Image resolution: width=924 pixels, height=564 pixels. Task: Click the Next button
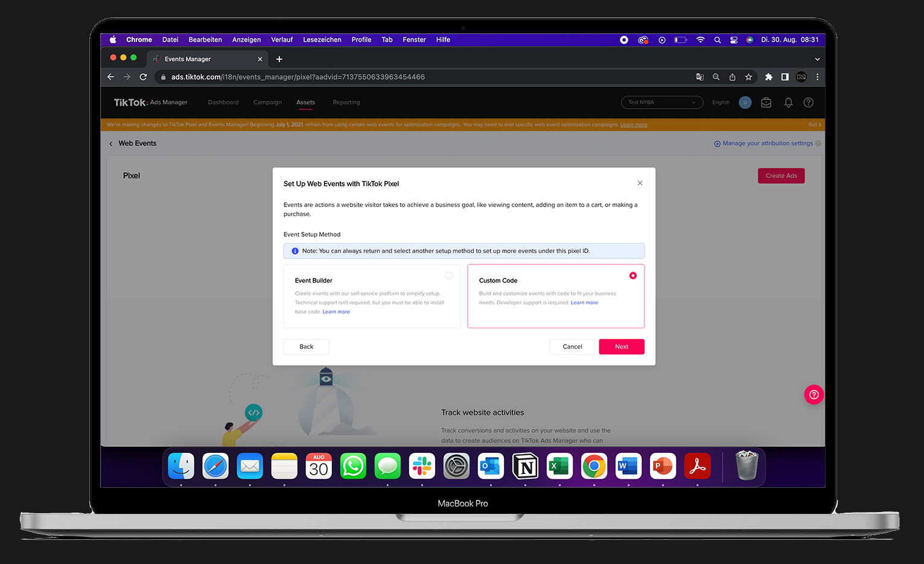tap(622, 347)
